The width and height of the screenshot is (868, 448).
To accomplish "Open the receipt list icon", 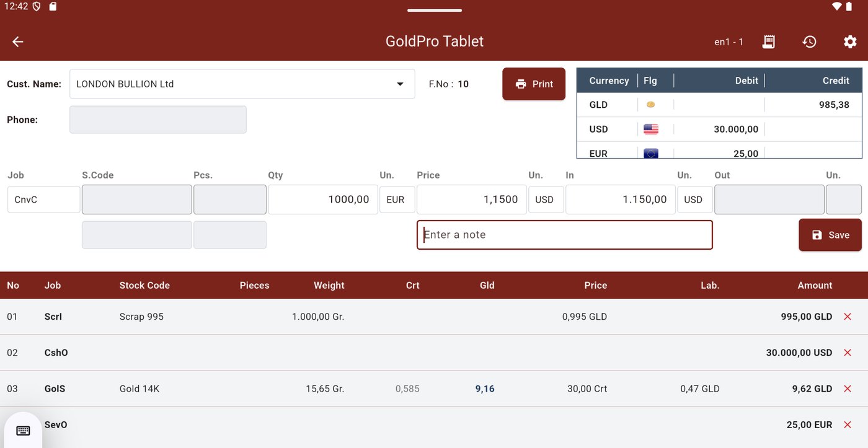I will tap(768, 42).
